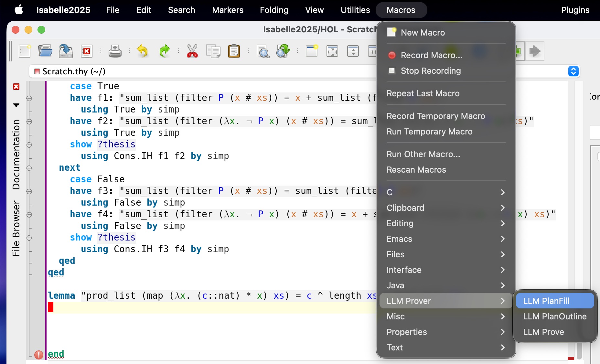The width and height of the screenshot is (600, 364).
Task: Open a file using the folder icon
Action: coord(45,51)
